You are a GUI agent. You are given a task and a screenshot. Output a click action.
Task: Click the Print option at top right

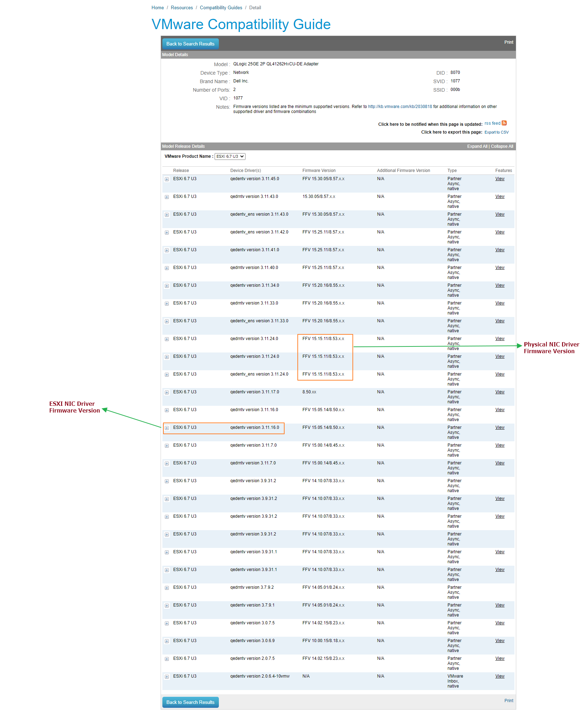pyautogui.click(x=509, y=42)
